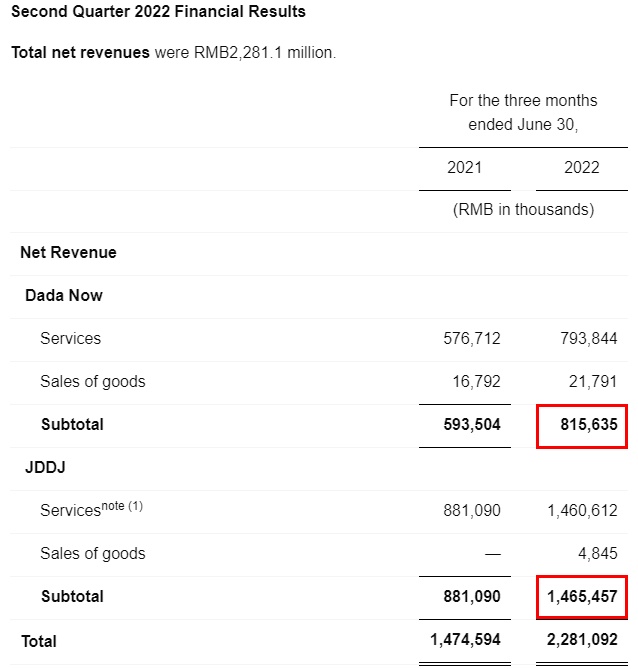Select the bold Total net revenues text
This screenshot has height=669, width=638.
(x=80, y=52)
